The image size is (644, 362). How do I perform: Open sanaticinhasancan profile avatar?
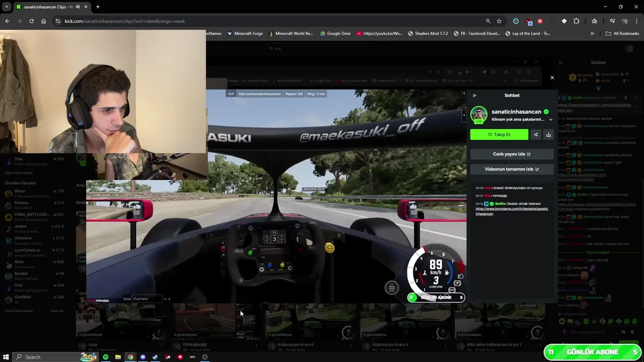pos(478,114)
